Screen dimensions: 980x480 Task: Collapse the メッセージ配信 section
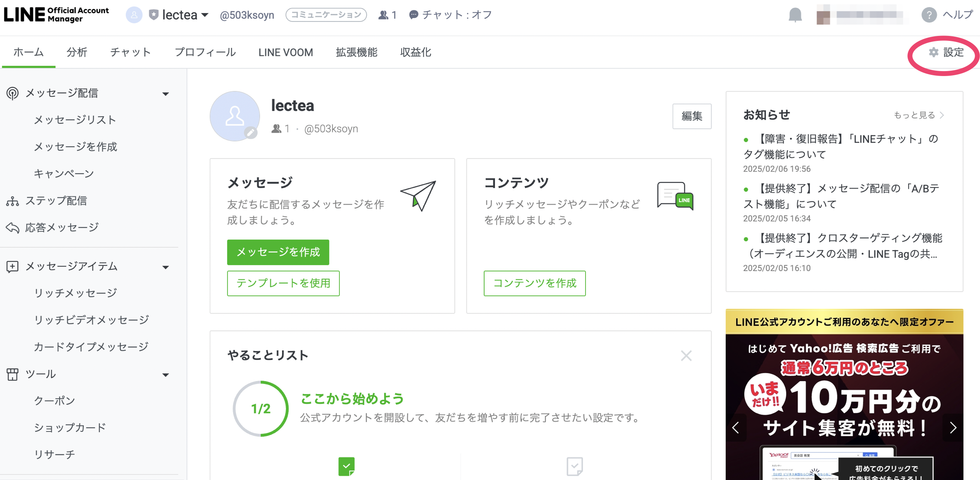[x=165, y=94]
